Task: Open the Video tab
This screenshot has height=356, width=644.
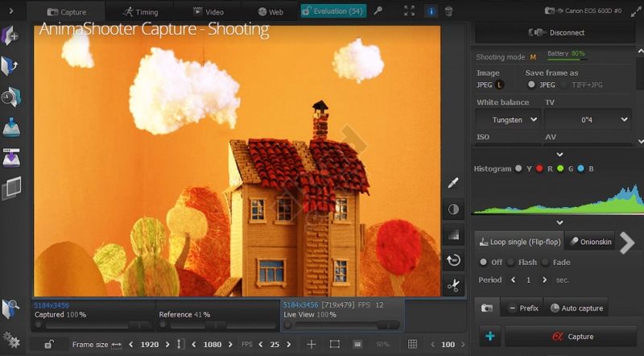Action: 208,12
